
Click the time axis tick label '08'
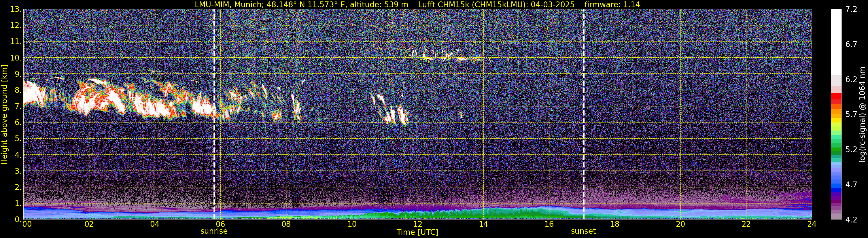[x=286, y=224]
